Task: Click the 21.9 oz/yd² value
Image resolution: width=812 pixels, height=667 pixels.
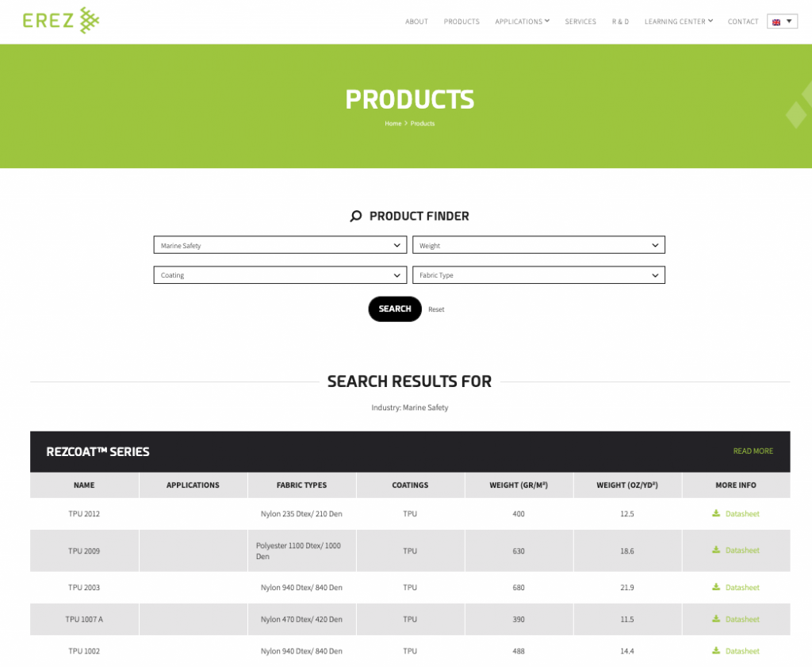Action: pos(627,587)
